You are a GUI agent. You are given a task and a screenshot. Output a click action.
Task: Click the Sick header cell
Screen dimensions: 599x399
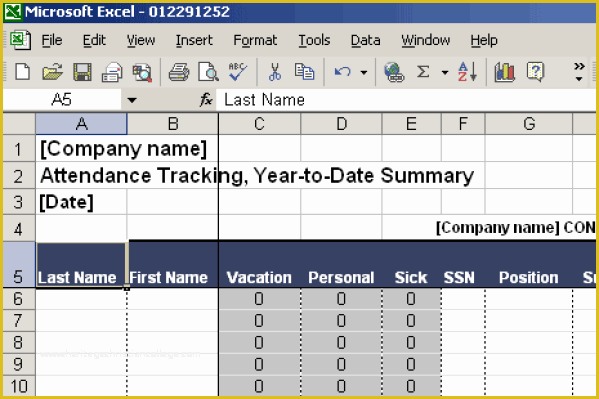point(411,264)
